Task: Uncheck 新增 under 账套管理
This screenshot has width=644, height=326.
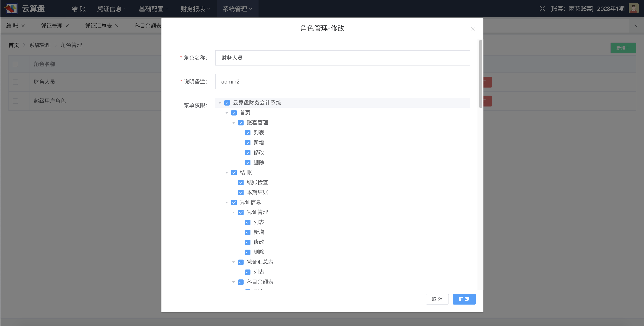Action: 248,143
